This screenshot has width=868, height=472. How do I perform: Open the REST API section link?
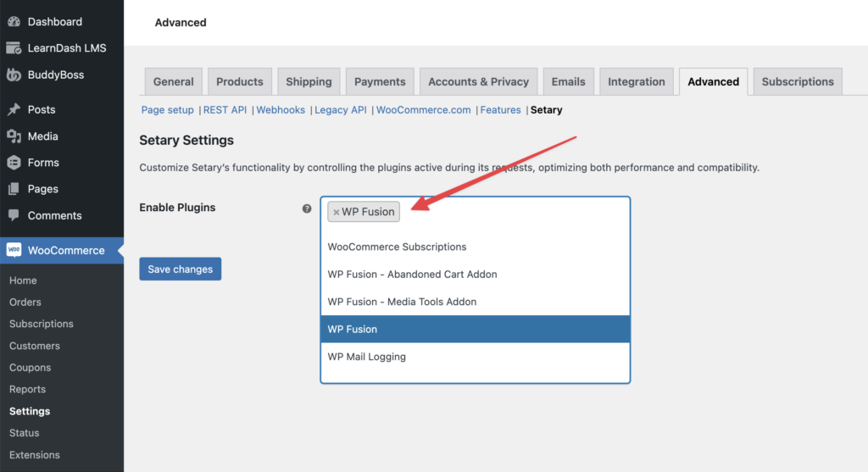coord(225,109)
